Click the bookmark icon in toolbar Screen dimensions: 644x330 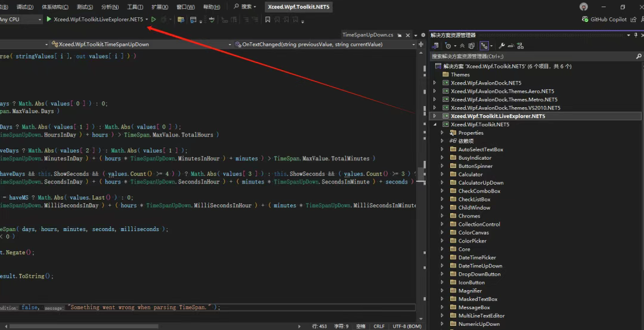pos(268,20)
